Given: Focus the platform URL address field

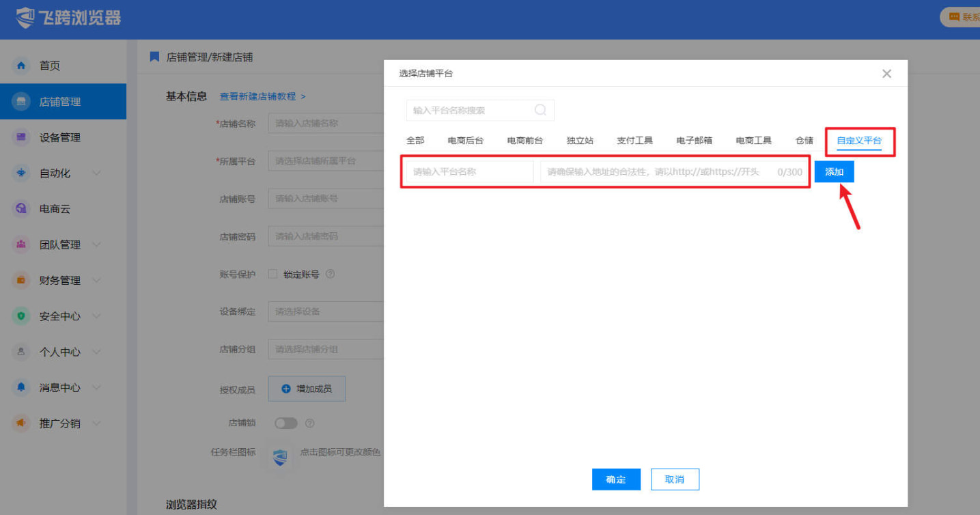Looking at the screenshot, I should [675, 172].
